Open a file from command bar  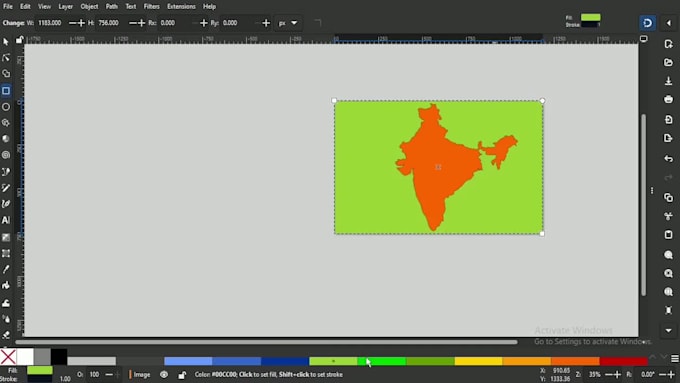pyautogui.click(x=668, y=62)
